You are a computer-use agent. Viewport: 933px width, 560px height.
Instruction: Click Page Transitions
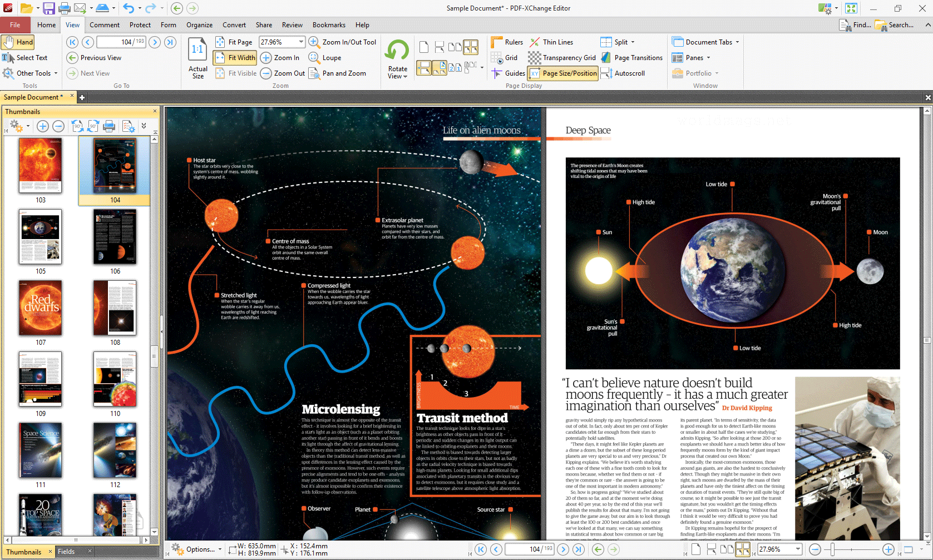coord(631,58)
